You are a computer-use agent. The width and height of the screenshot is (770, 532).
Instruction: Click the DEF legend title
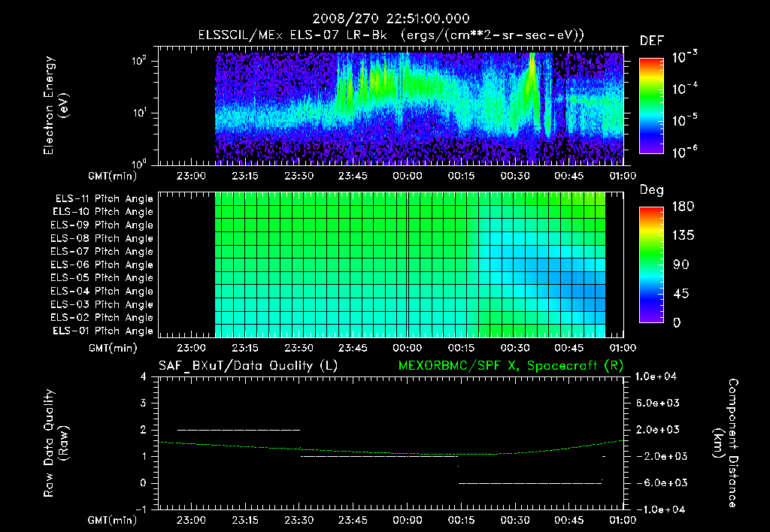coord(652,41)
